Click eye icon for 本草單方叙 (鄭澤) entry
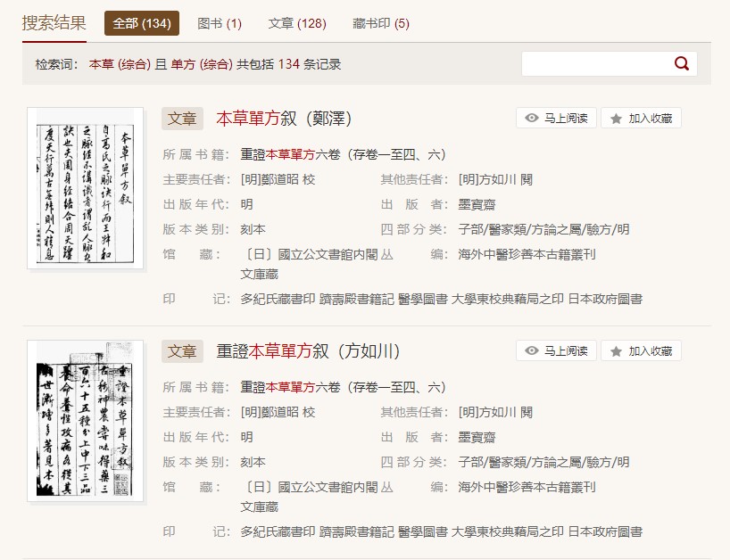The width and height of the screenshot is (730, 560). pyautogui.click(x=532, y=119)
